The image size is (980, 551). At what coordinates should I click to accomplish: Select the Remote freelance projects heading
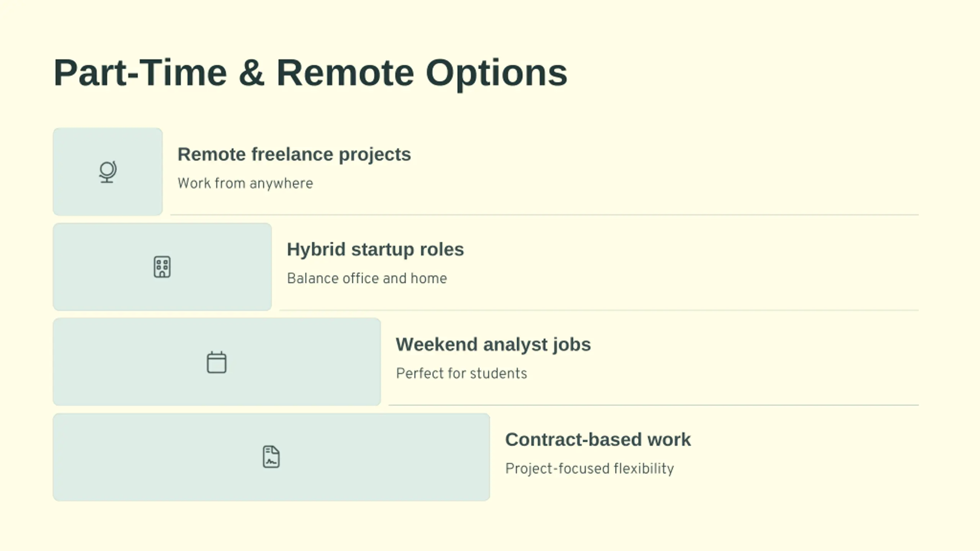click(x=294, y=155)
